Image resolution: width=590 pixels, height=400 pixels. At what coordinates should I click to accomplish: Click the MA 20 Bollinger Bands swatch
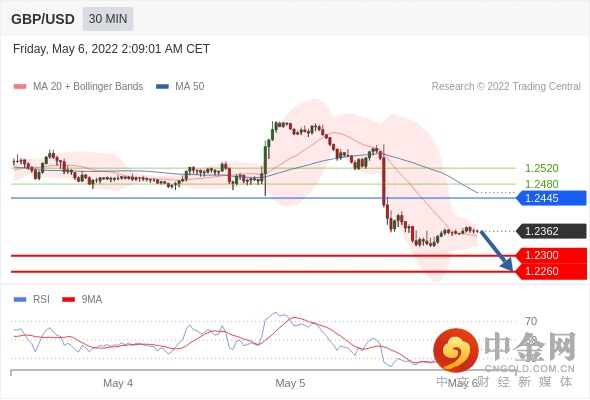tap(20, 87)
